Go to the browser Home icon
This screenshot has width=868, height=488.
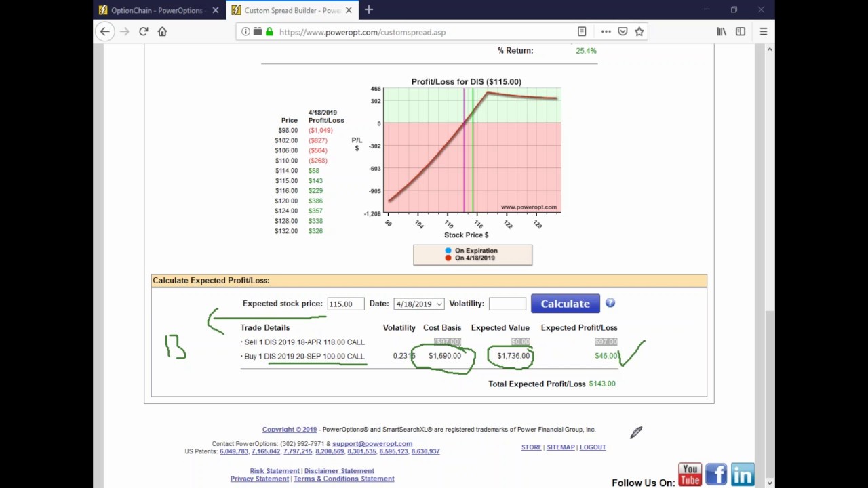[163, 31]
